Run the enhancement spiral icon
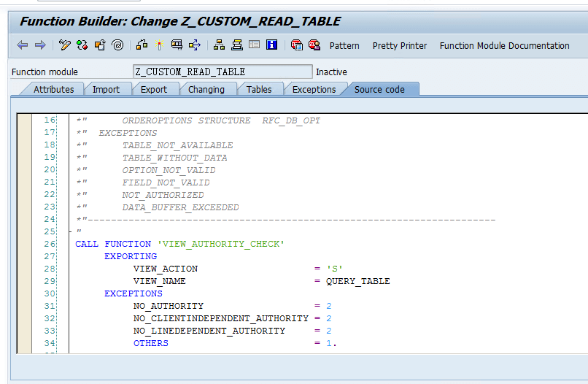Screen dimensions: 588x384 tap(117, 45)
